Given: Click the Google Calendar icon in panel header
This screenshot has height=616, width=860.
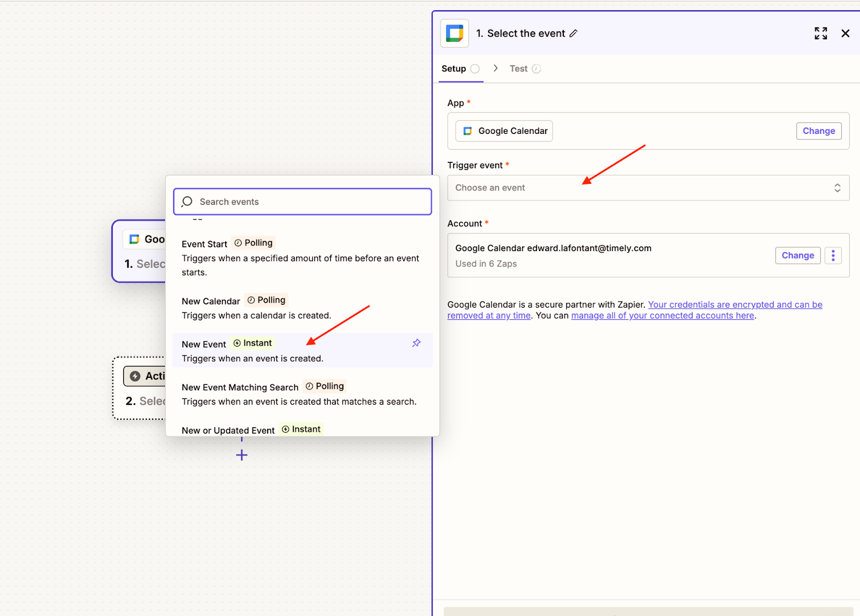Looking at the screenshot, I should pyautogui.click(x=455, y=33).
